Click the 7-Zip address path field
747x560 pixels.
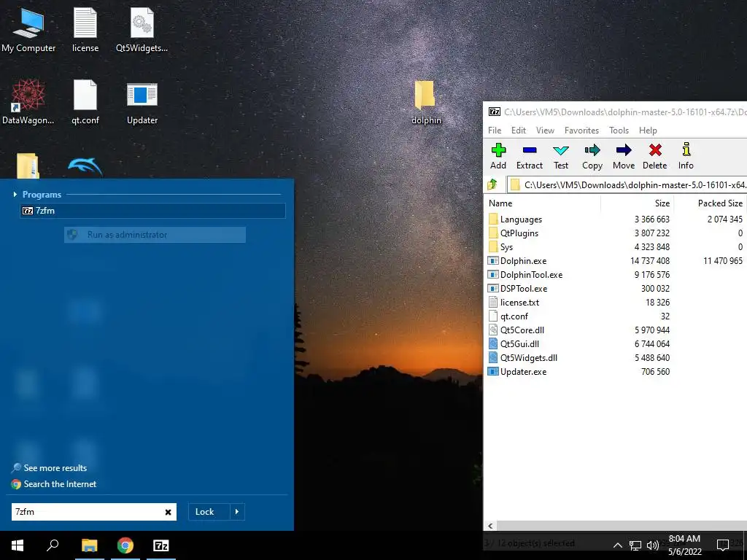[x=627, y=184]
